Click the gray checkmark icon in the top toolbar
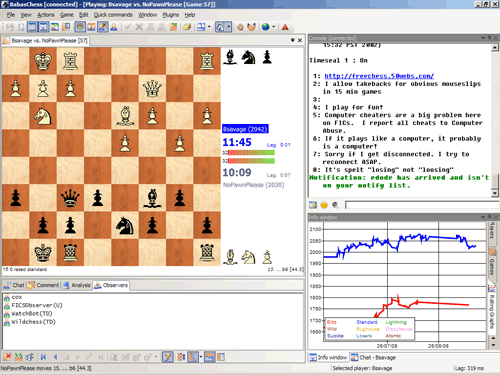The width and height of the screenshot is (500, 375). click(x=127, y=27)
